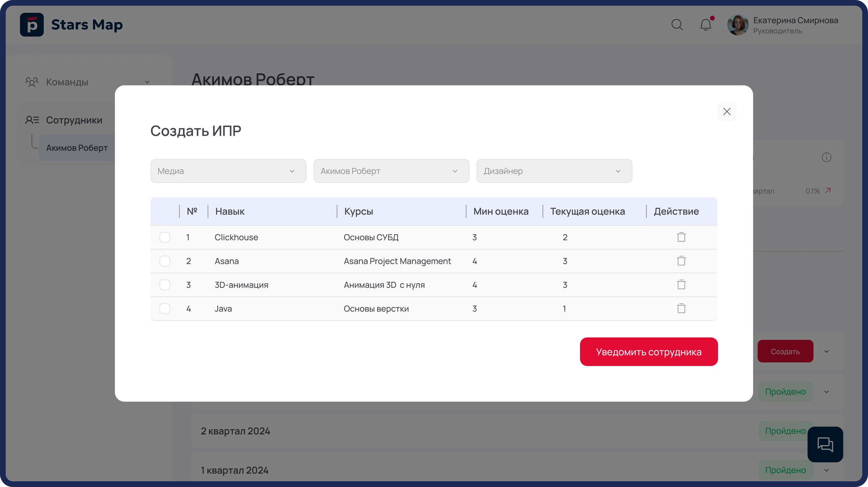868x487 pixels.
Task: Open Сотрудники in sidebar
Action: [74, 120]
